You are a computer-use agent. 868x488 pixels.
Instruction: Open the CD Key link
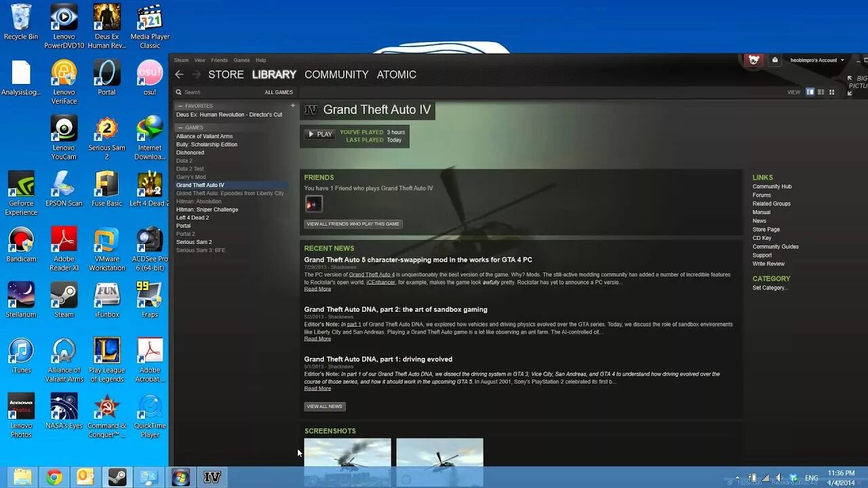[762, 238]
